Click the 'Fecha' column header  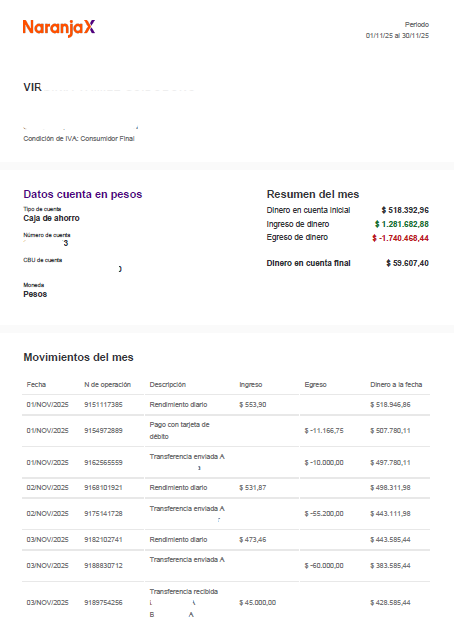tap(36, 384)
